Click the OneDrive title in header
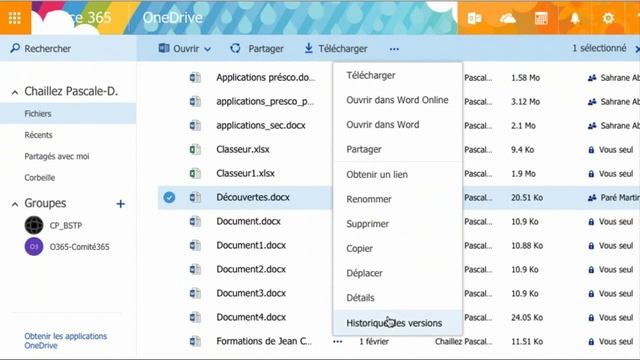The image size is (640, 360). (x=173, y=18)
